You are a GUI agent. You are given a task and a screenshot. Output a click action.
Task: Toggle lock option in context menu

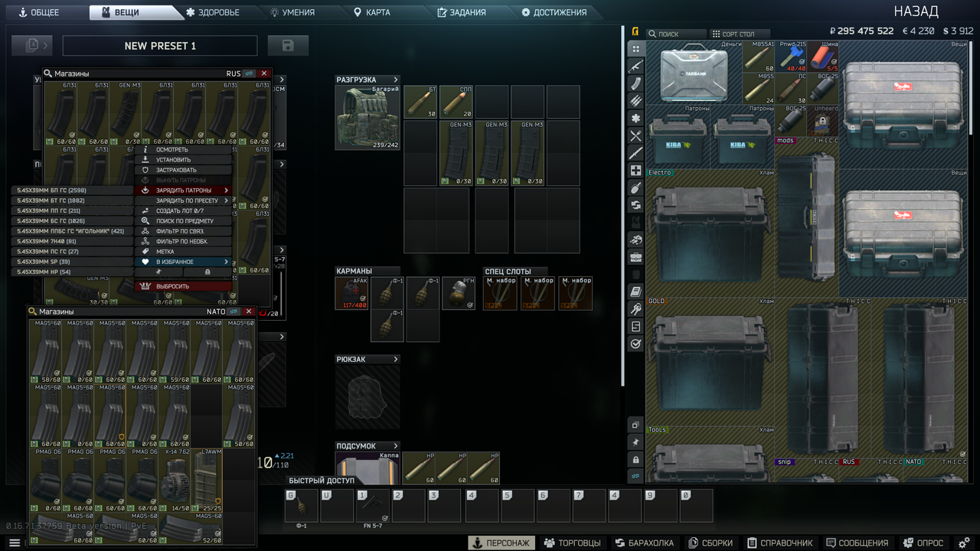[x=207, y=272]
